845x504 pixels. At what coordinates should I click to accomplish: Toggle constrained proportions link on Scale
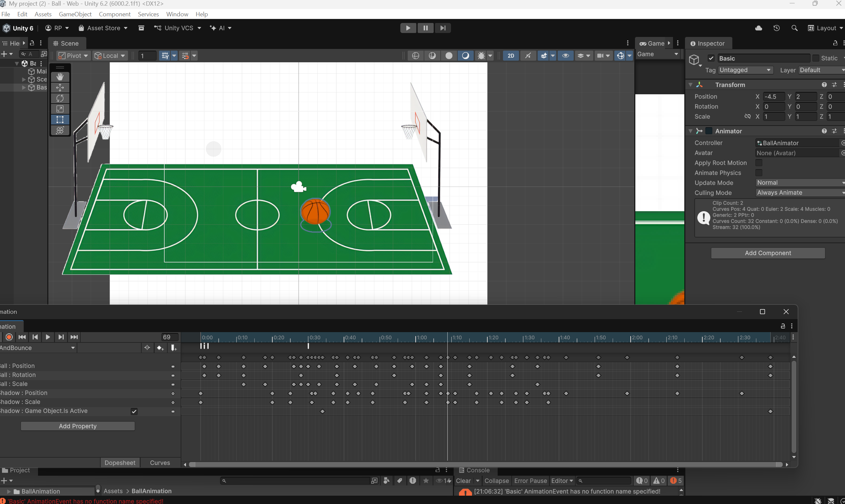[x=747, y=117]
